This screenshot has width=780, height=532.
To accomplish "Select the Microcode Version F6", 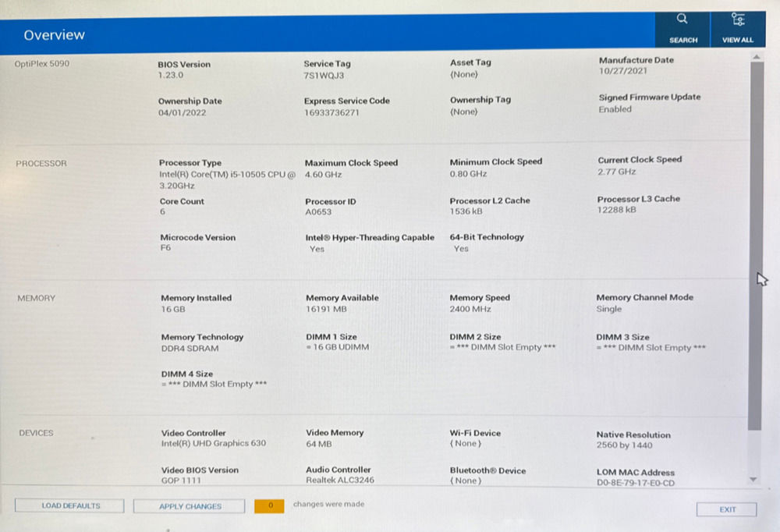I will tap(165, 248).
